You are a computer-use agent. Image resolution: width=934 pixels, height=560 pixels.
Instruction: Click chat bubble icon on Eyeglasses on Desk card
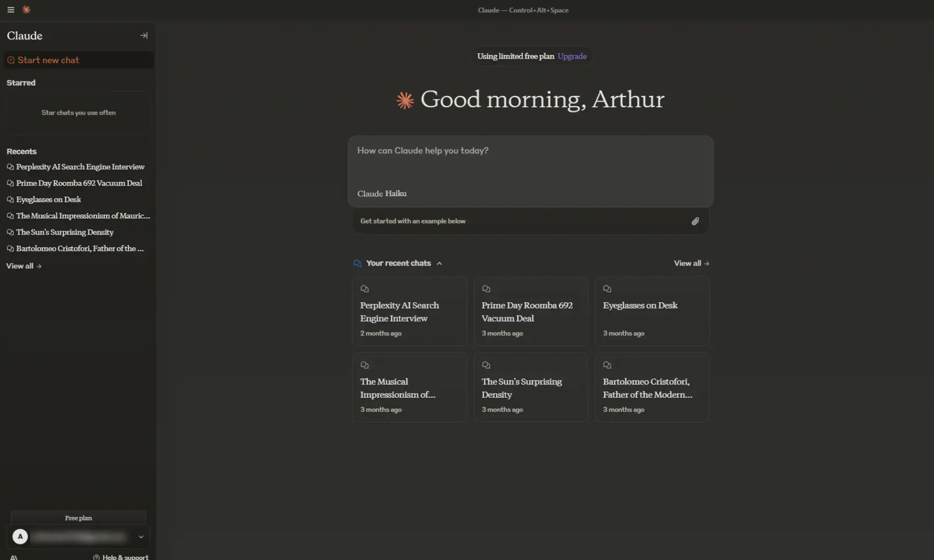tap(607, 289)
